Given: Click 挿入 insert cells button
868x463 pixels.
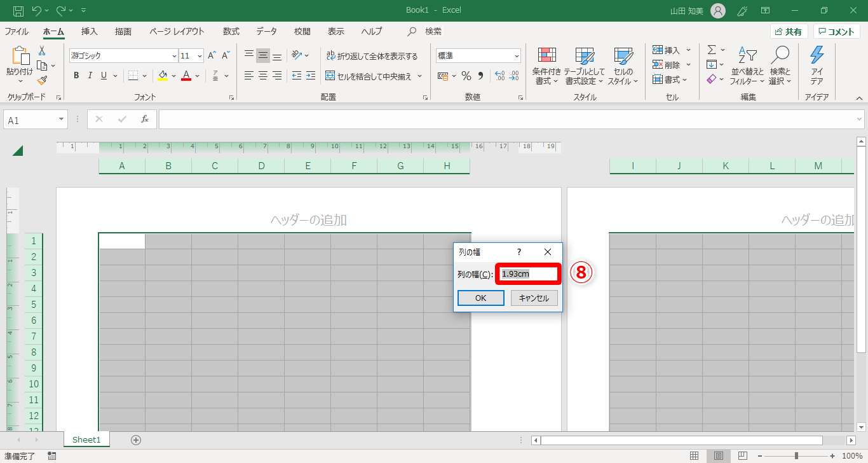Looking at the screenshot, I should coord(667,50).
